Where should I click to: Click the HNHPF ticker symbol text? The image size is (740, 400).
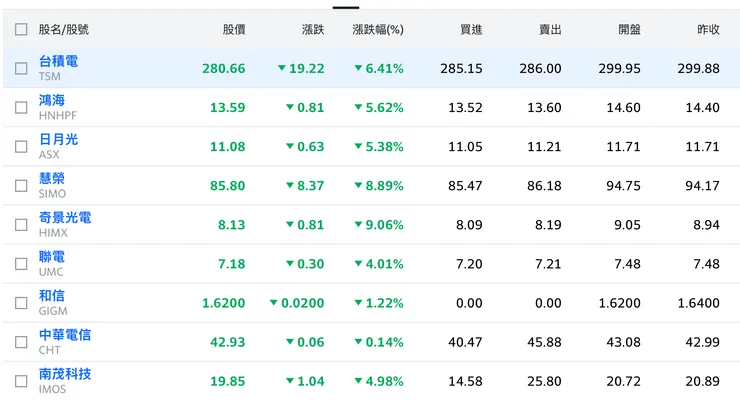click(58, 116)
